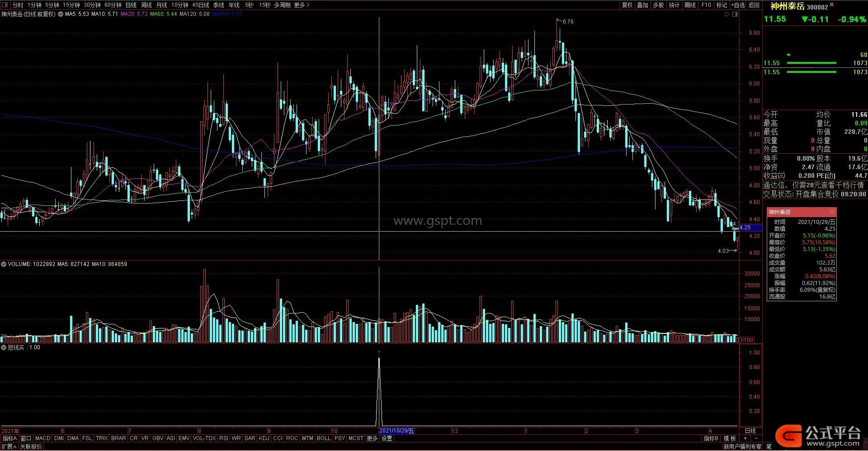Toggle the panel layout icon at top-left

(5, 5)
